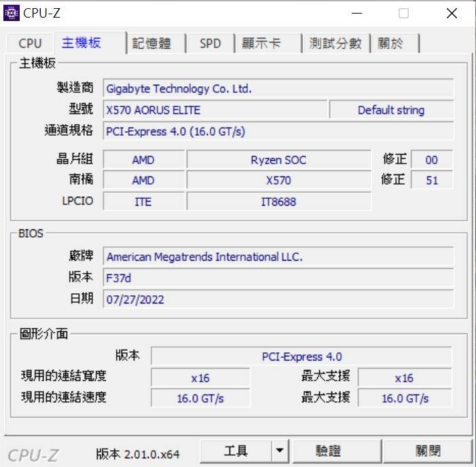Select the Gigabyte Technology Co. Ltd. manufacturer field

click(278, 89)
